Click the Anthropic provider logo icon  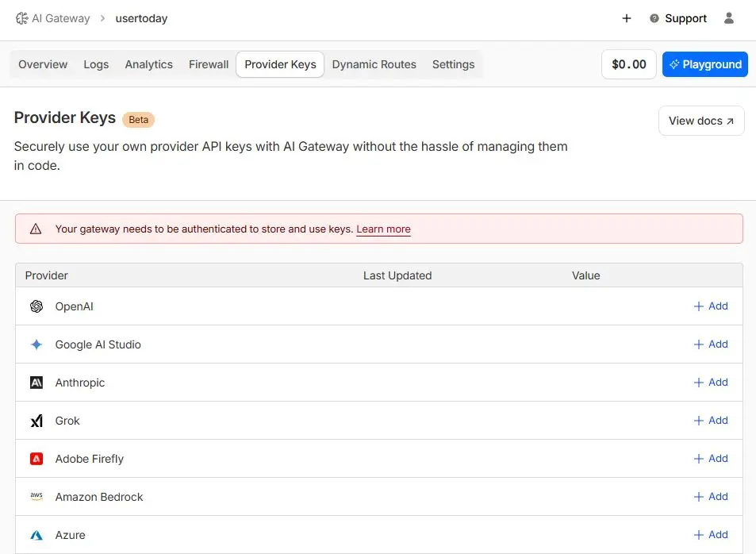click(36, 383)
